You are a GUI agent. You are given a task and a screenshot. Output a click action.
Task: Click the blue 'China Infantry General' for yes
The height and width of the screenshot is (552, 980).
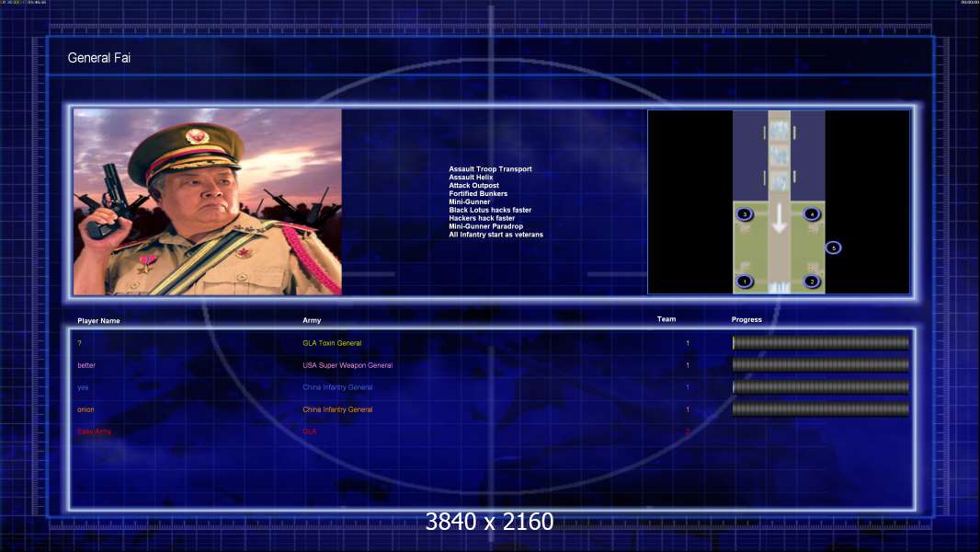click(x=337, y=387)
